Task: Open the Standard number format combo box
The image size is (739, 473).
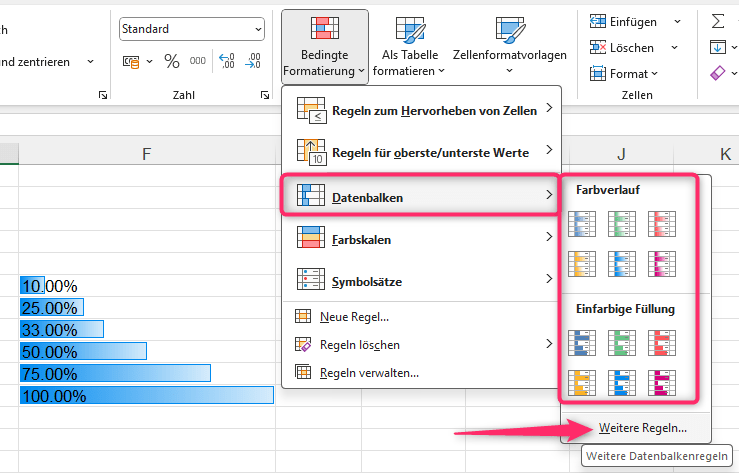Action: point(192,29)
